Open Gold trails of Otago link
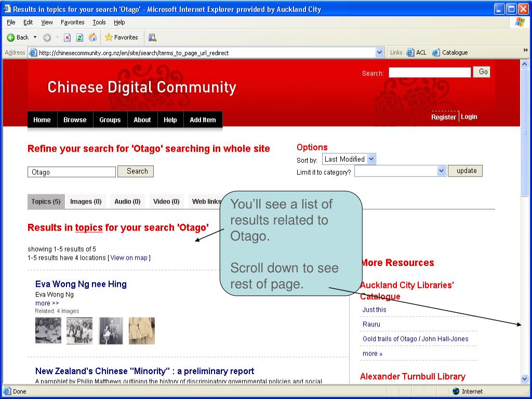 [x=415, y=339]
